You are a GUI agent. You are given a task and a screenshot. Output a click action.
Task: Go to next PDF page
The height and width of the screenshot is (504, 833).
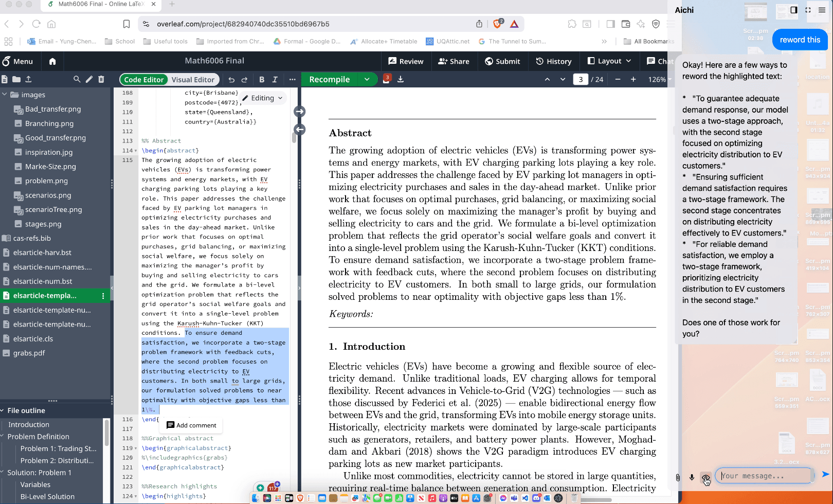click(563, 79)
